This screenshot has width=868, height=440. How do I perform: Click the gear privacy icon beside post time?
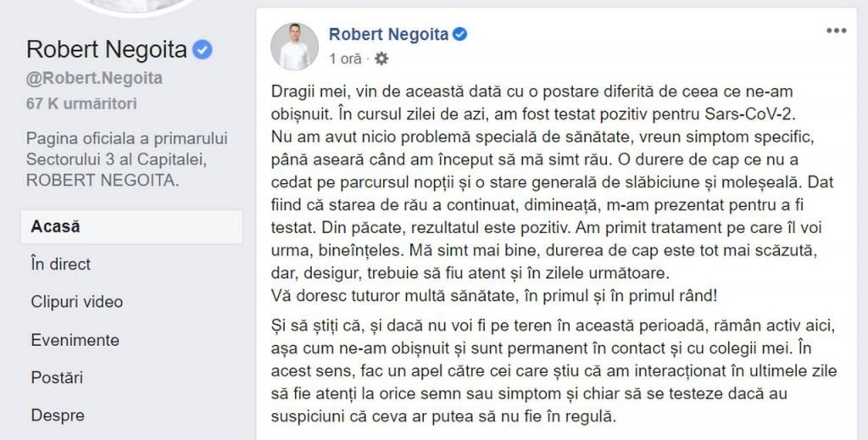click(x=381, y=58)
